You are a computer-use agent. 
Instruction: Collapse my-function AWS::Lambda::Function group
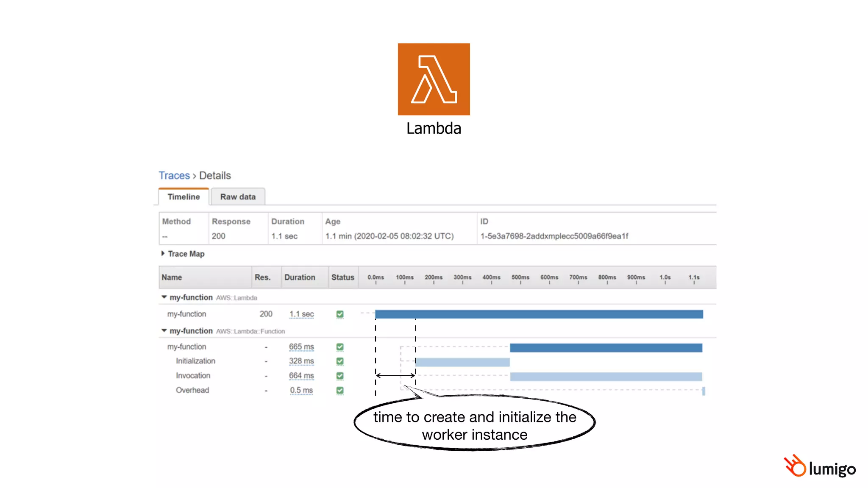point(164,330)
